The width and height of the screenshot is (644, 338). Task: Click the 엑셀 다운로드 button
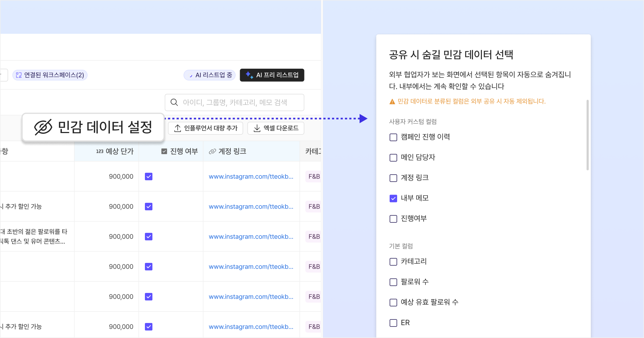[276, 128]
